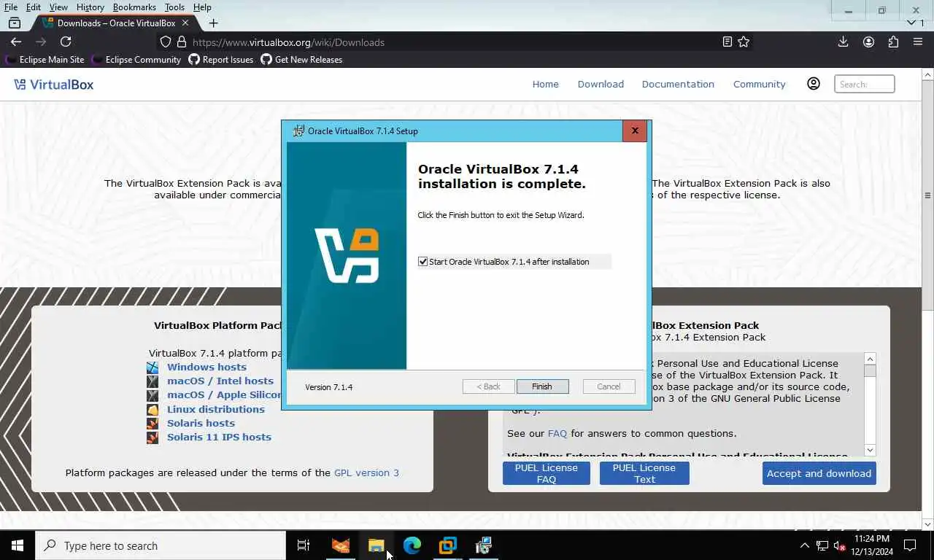Image resolution: width=934 pixels, height=560 pixels.
Task: Bookmark this page with the star icon
Action: 744,42
